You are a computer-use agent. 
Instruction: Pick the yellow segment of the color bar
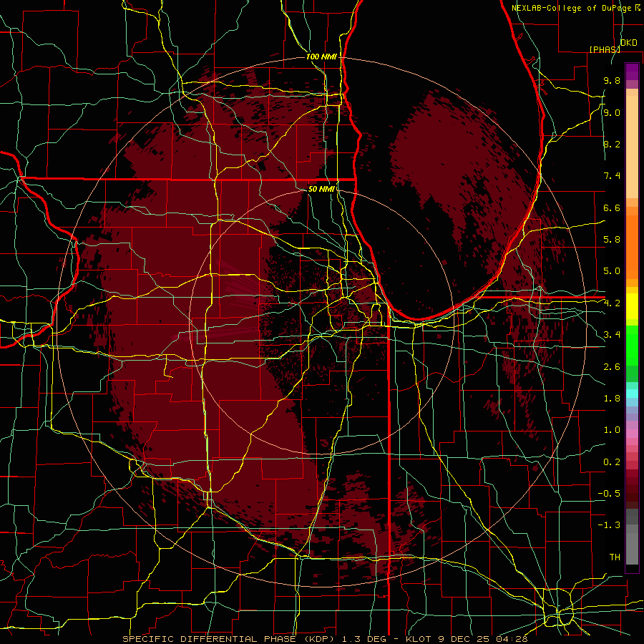(632, 306)
